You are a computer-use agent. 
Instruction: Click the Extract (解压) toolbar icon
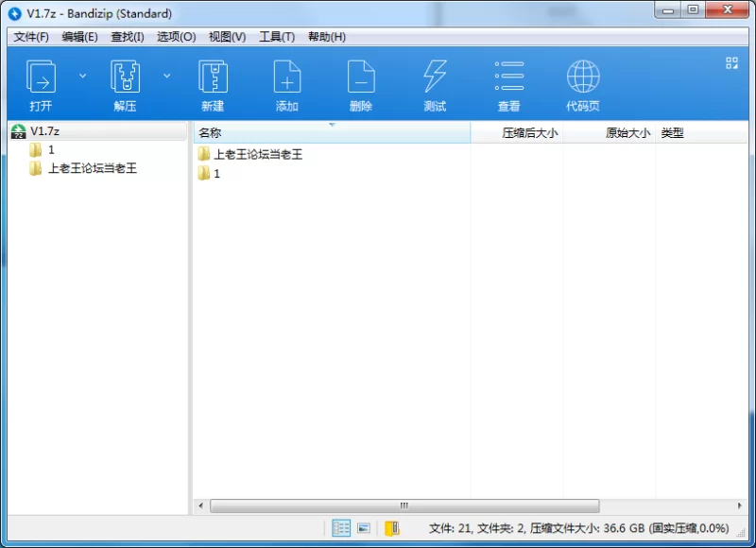pyautogui.click(x=125, y=77)
